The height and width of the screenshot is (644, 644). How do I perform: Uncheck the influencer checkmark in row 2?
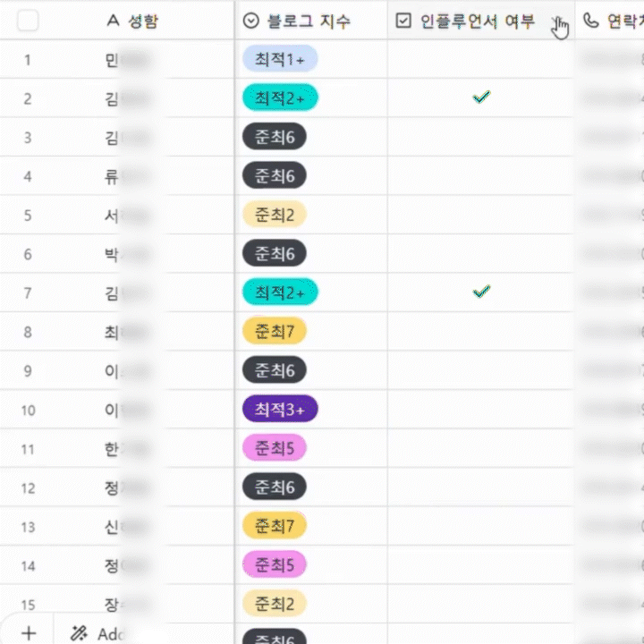[482, 97]
